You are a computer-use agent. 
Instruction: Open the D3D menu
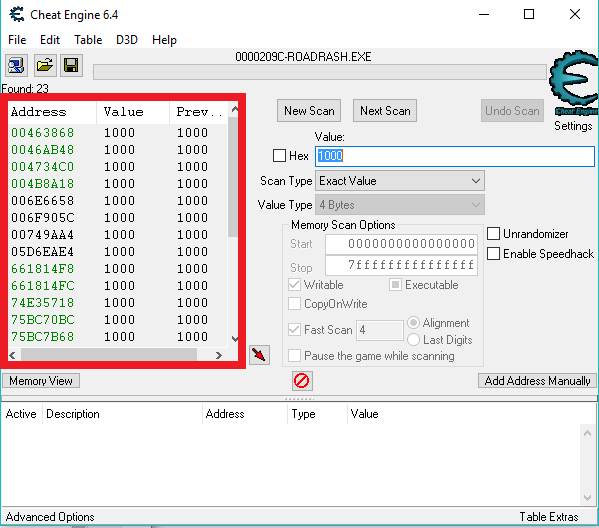coord(127,40)
